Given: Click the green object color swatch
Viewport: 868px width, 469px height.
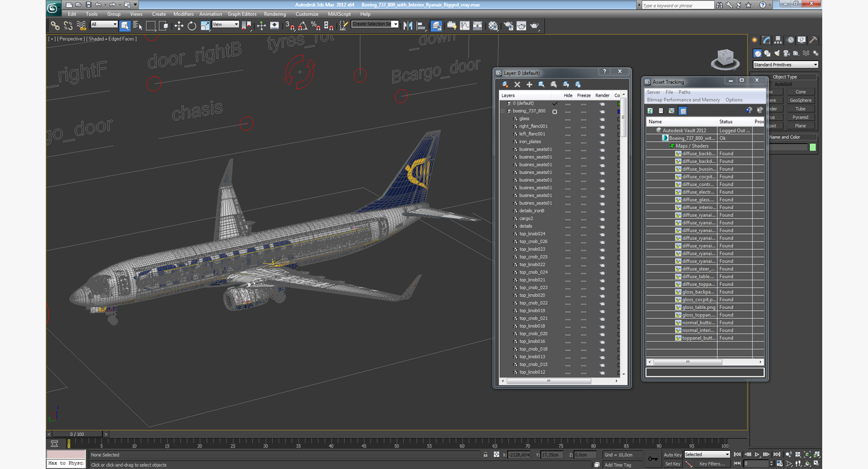Looking at the screenshot, I should [x=812, y=148].
